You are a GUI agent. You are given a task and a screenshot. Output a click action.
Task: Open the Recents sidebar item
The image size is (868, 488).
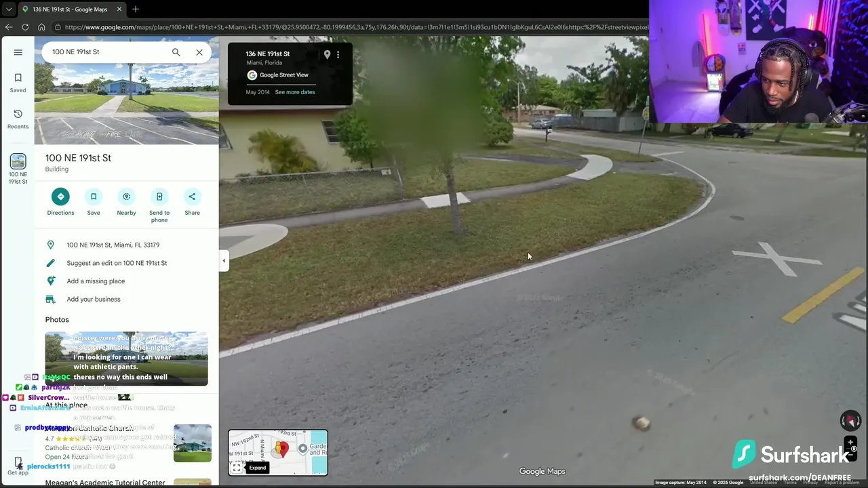tap(18, 119)
